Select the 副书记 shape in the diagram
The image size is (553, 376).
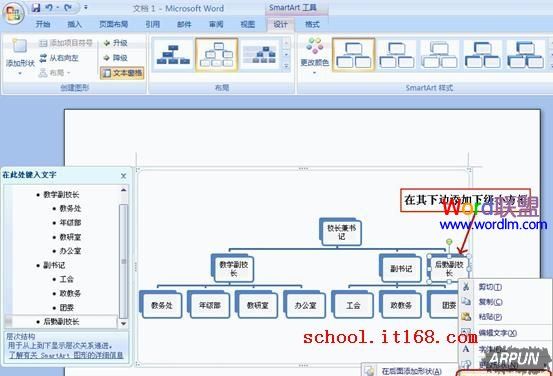400,269
